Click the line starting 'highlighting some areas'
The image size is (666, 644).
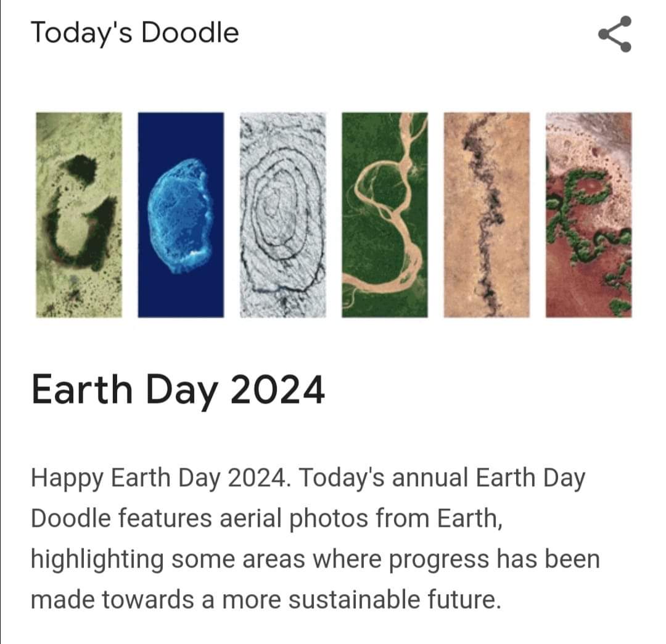tap(315, 560)
